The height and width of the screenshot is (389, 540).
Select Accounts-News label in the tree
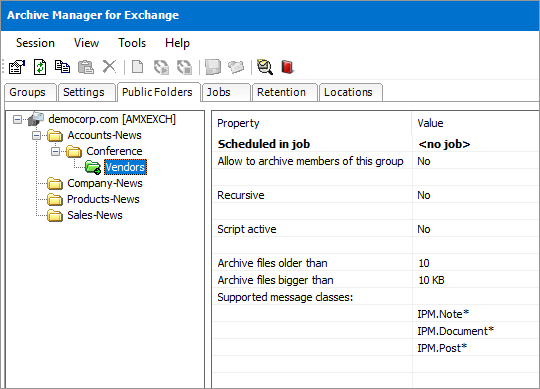[x=104, y=135]
